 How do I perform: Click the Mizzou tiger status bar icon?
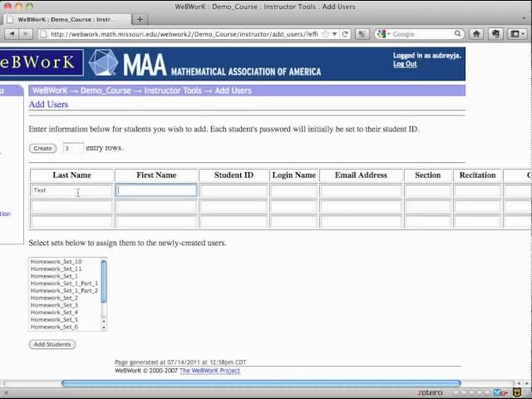(517, 392)
